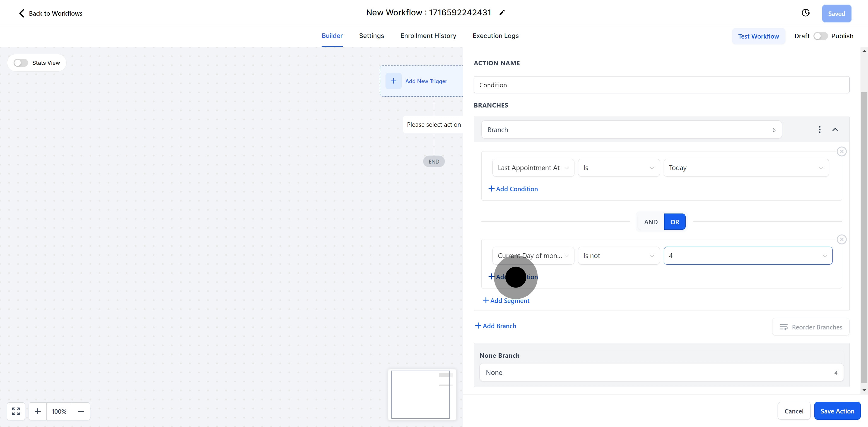Zoom out with the minus icon
The width and height of the screenshot is (868, 427).
point(81,411)
